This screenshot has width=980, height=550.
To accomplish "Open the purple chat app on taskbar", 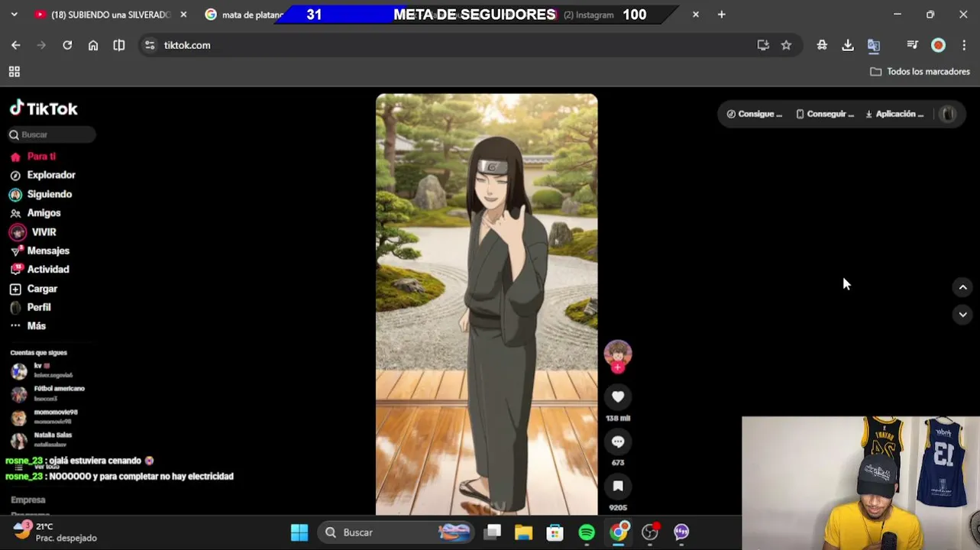I will [x=681, y=532].
